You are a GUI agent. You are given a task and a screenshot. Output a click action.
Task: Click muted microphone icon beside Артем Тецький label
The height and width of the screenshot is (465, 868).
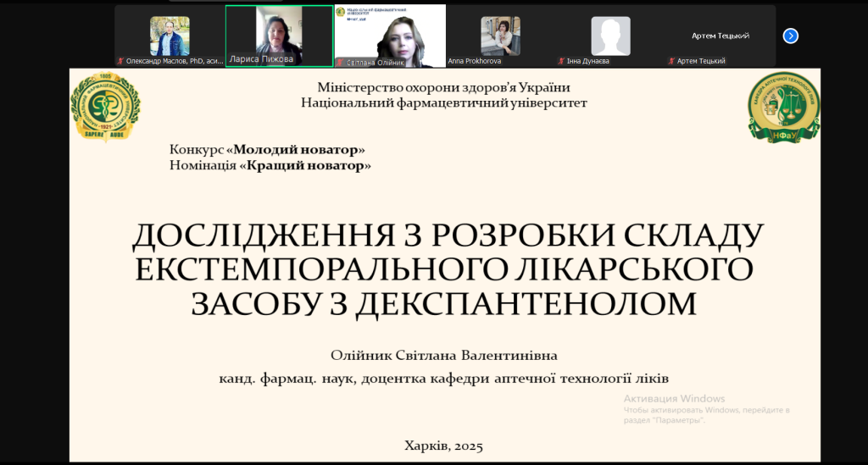(671, 61)
